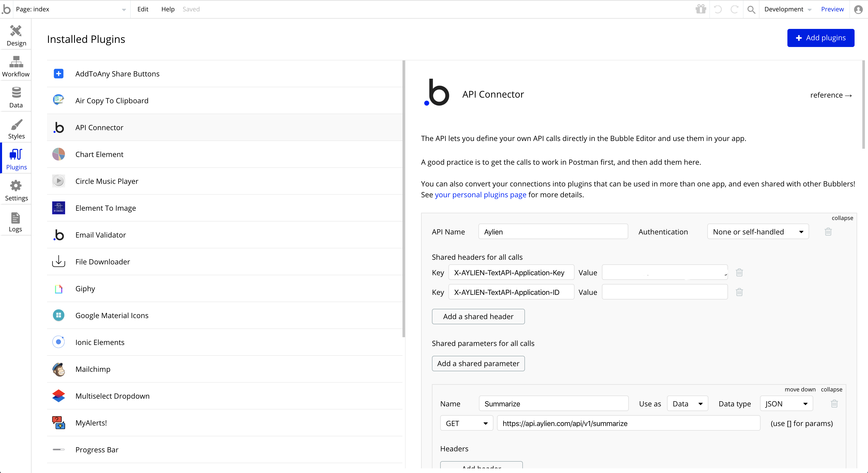Select API Connector in plugin list

click(225, 127)
